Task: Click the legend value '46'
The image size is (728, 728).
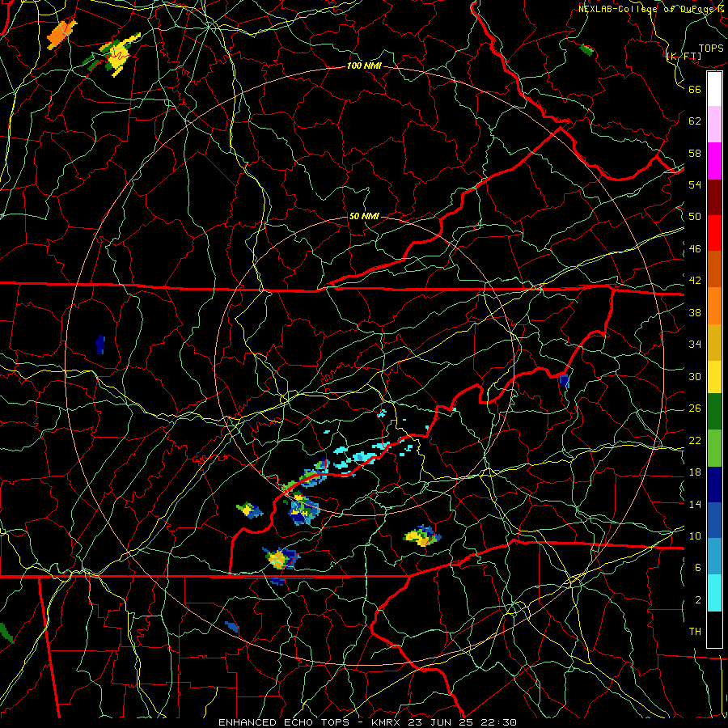Action: click(x=695, y=249)
